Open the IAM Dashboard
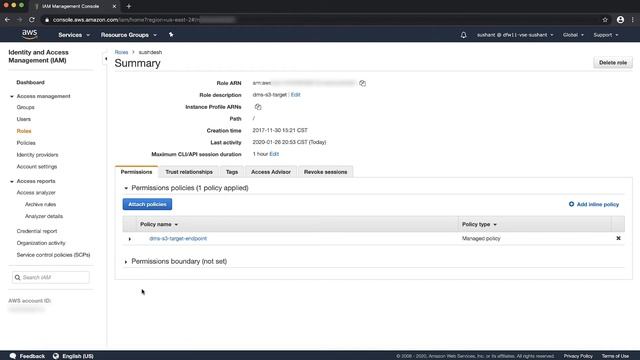 click(x=30, y=82)
